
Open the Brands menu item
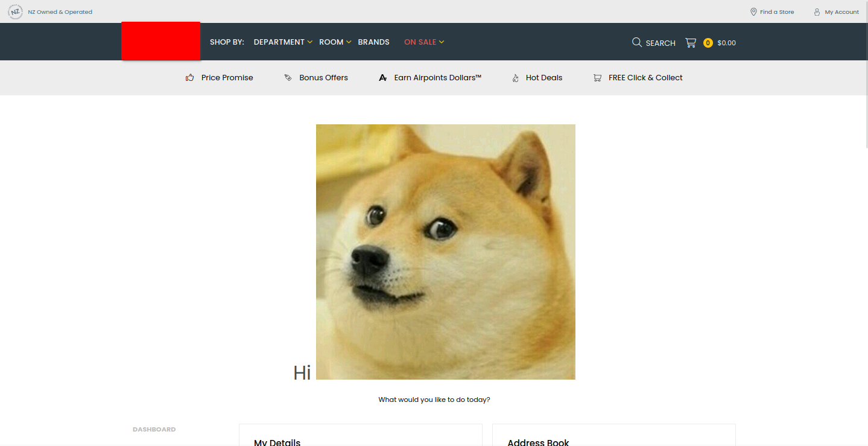pyautogui.click(x=373, y=42)
